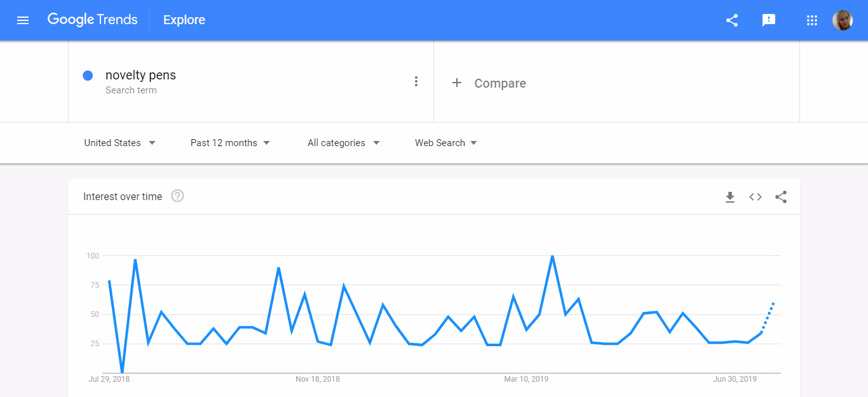
Task: Open the Google apps grid
Action: click(x=811, y=20)
